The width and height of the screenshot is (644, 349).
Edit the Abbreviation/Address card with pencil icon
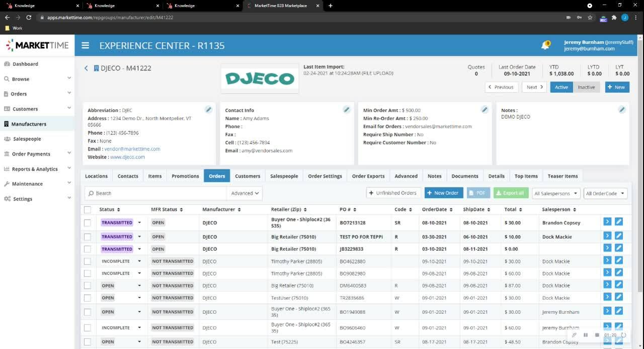[208, 109]
